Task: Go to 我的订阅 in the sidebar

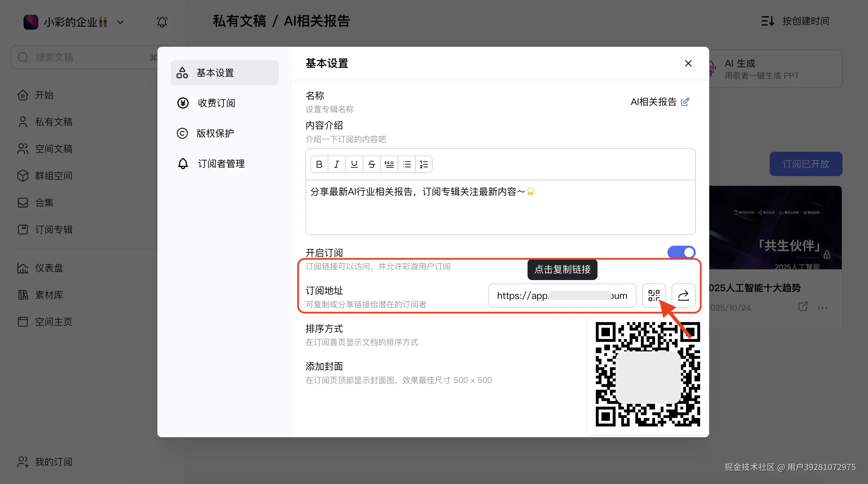Action: (x=53, y=462)
